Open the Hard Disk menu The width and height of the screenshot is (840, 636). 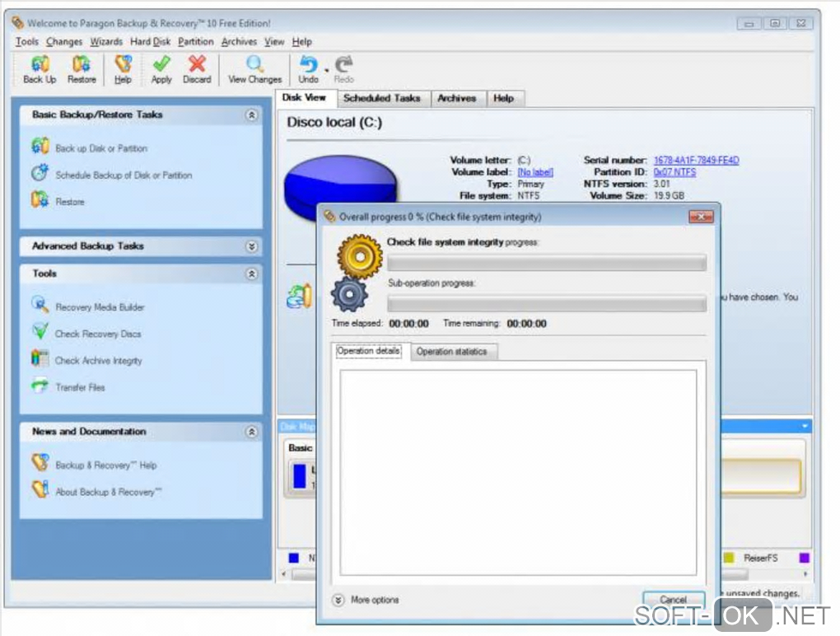[150, 41]
